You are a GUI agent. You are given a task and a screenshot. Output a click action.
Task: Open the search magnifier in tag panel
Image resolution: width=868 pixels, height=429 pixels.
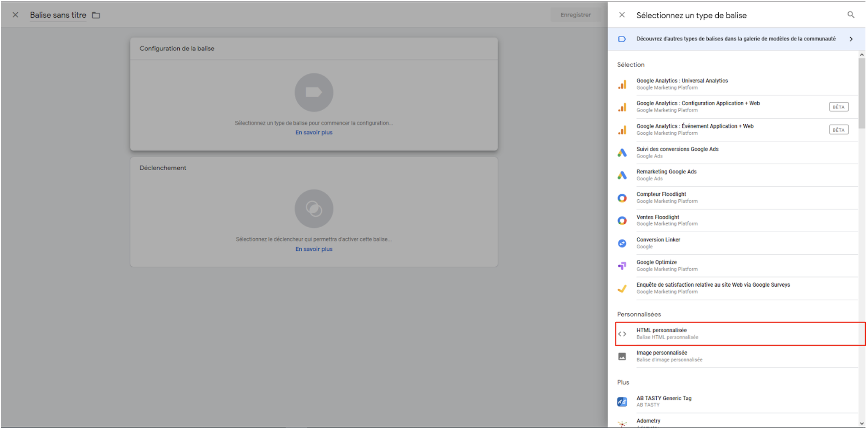(x=851, y=15)
